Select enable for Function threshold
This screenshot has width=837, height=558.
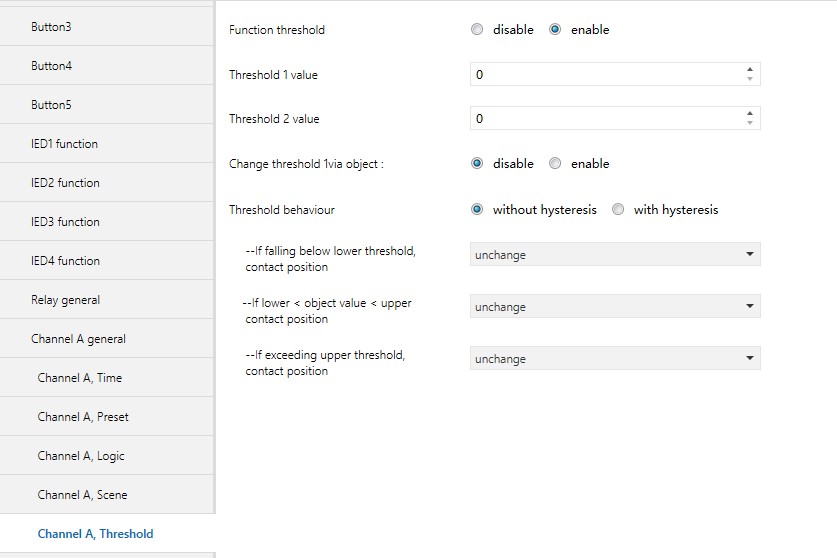click(x=555, y=30)
